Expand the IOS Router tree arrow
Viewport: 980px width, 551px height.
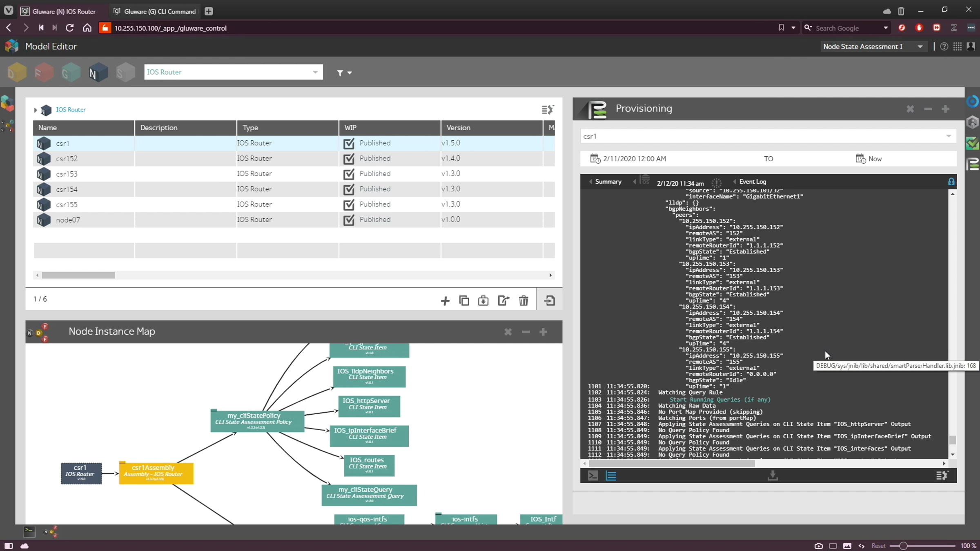coord(36,110)
